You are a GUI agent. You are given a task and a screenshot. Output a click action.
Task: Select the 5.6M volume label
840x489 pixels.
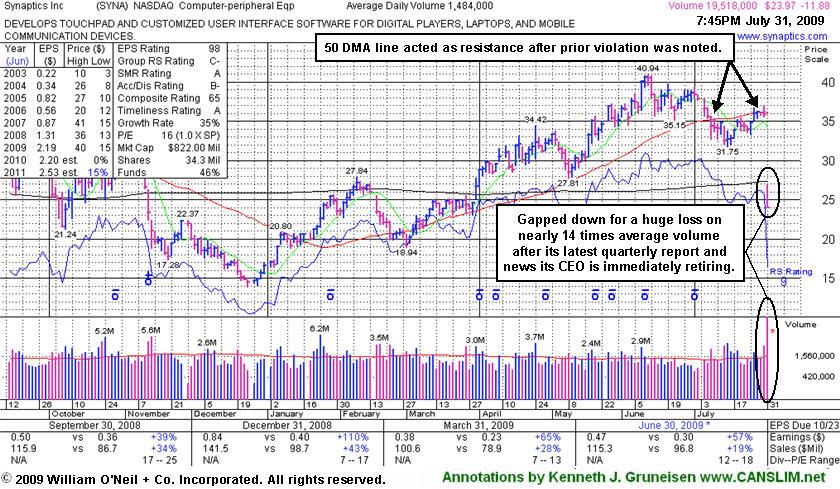point(151,330)
